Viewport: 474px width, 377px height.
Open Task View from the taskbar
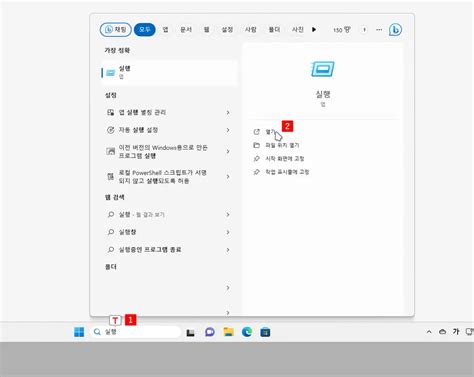pos(190,332)
